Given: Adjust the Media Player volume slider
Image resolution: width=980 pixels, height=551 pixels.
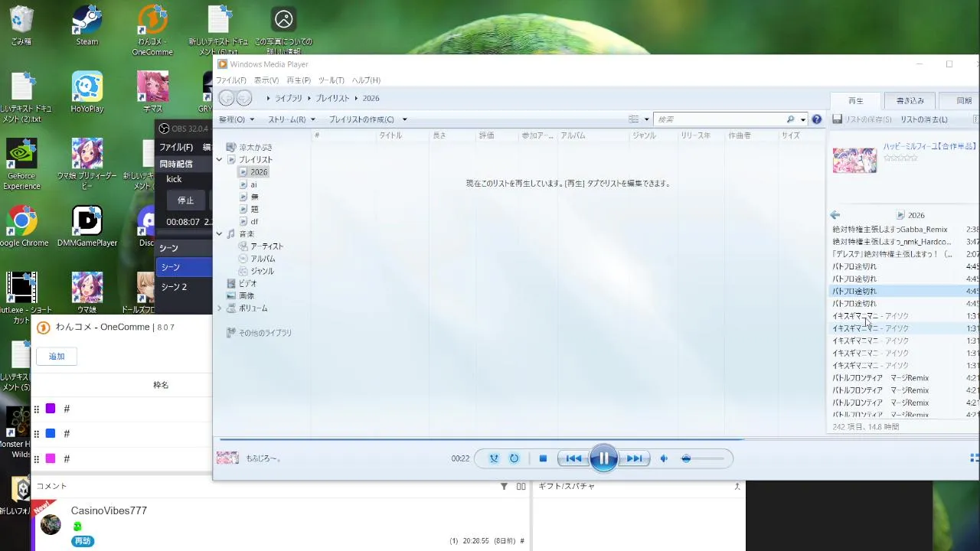Looking at the screenshot, I should [702, 458].
